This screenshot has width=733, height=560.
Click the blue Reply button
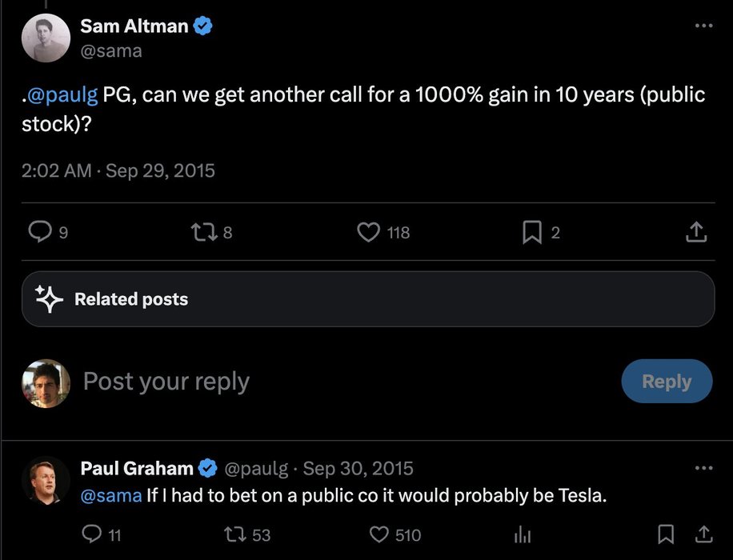[x=667, y=381]
